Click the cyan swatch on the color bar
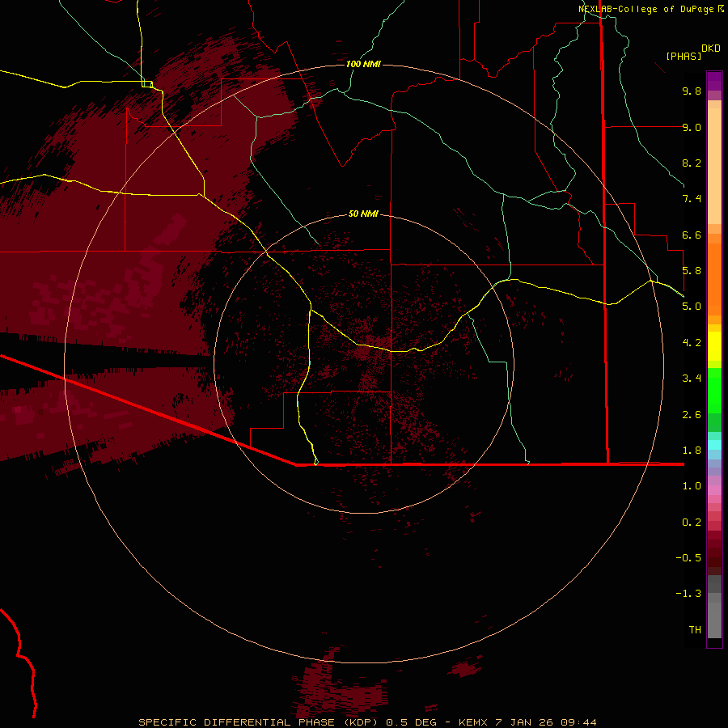 pyautogui.click(x=714, y=444)
